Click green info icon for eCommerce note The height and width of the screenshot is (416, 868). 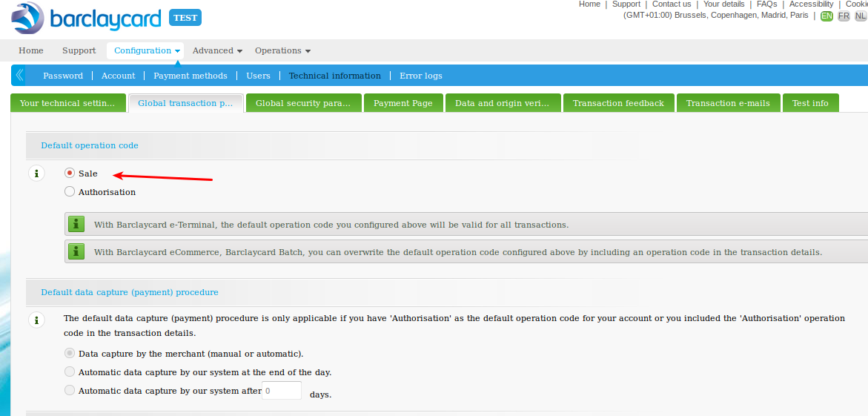(76, 251)
